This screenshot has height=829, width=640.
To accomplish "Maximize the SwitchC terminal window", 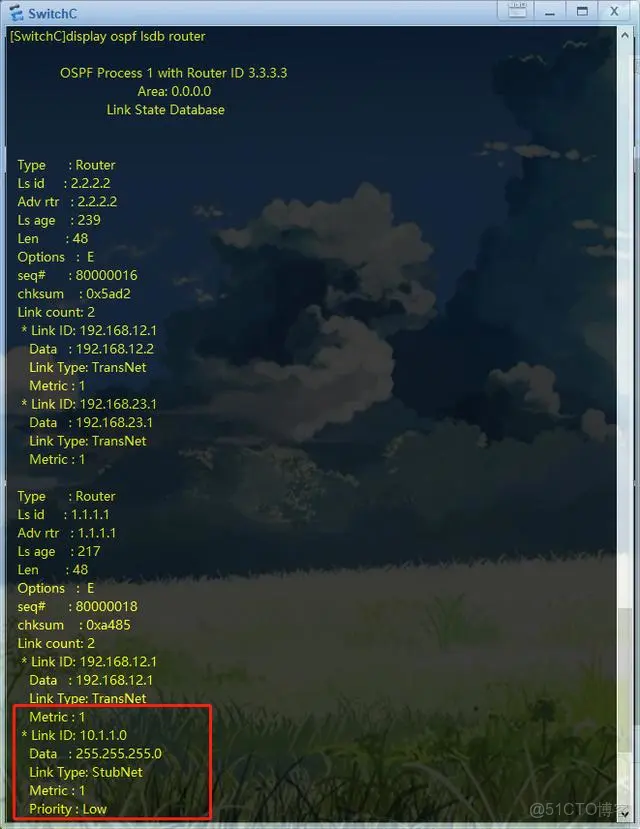I will pos(582,11).
